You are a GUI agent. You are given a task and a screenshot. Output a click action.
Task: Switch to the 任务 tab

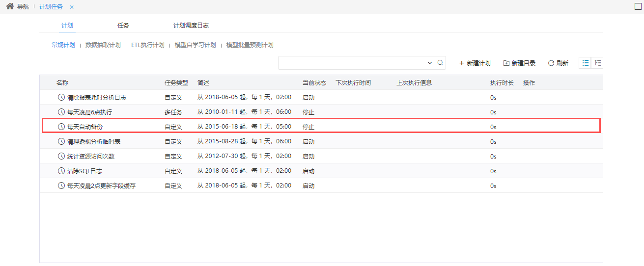[x=123, y=25]
